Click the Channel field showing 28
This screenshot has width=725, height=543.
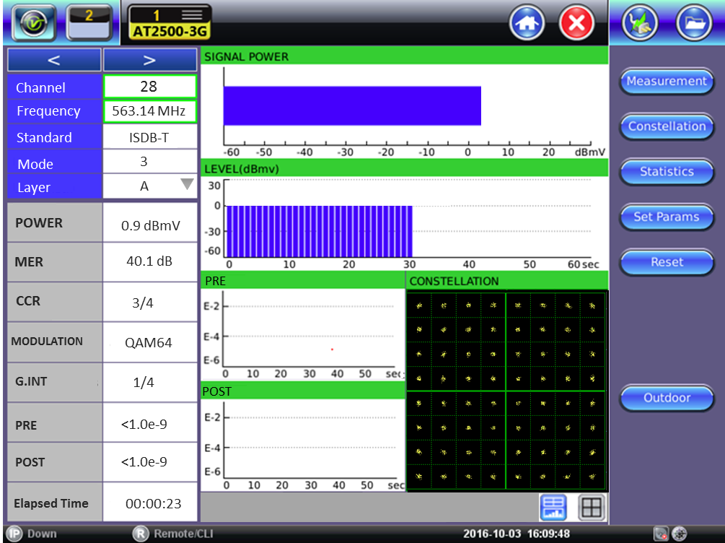pos(150,87)
